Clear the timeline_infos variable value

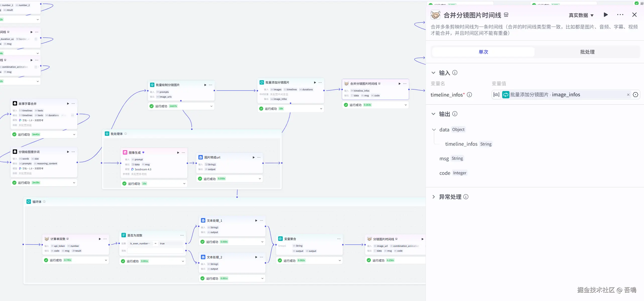pos(628,95)
